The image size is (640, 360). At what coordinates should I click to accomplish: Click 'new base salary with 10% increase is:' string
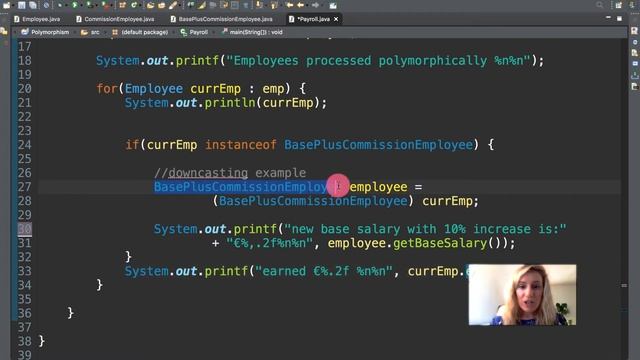[x=425, y=229]
